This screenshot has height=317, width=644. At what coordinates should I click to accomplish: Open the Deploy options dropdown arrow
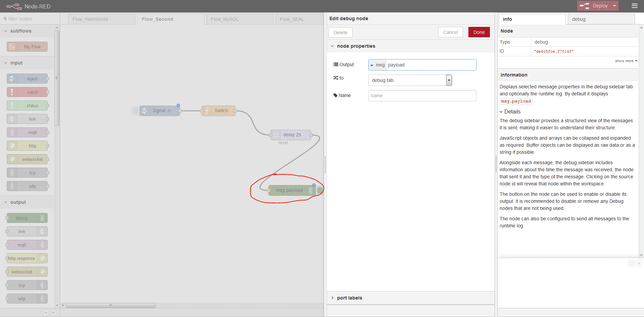click(614, 6)
